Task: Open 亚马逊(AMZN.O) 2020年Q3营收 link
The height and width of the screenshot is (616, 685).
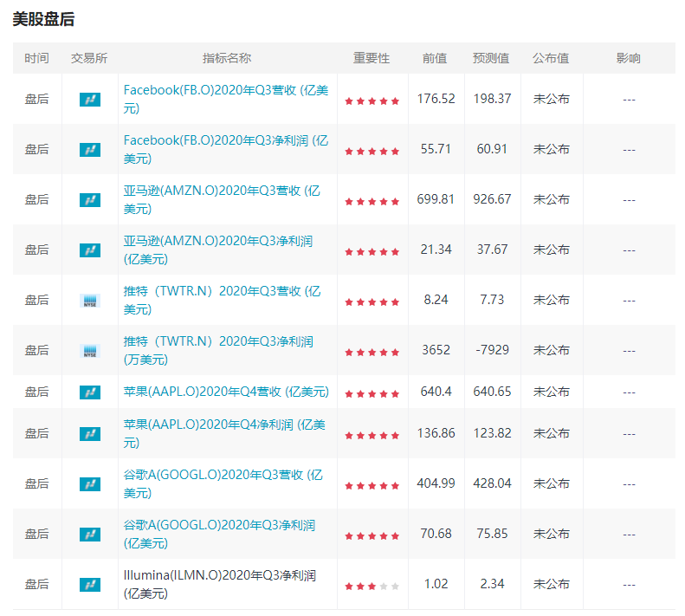Action: click(222, 190)
